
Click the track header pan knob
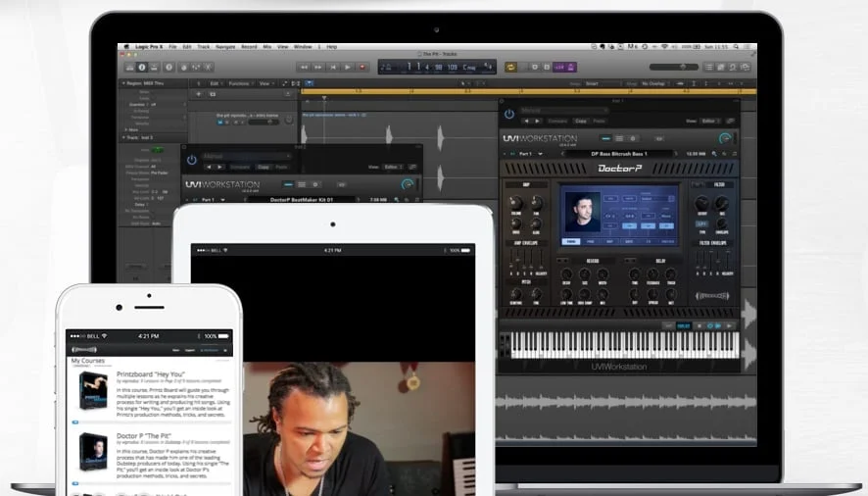(x=288, y=120)
